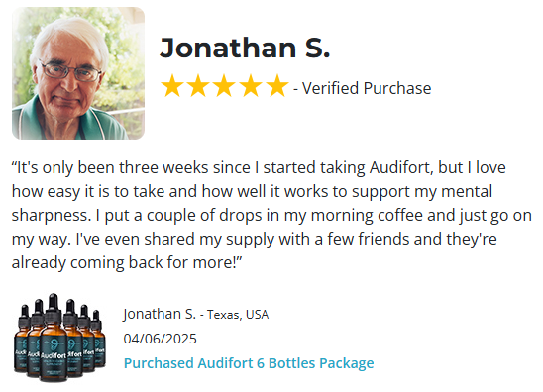This screenshot has width=543, height=392.
Task: Click the first yellow rating star
Action: coord(172,85)
